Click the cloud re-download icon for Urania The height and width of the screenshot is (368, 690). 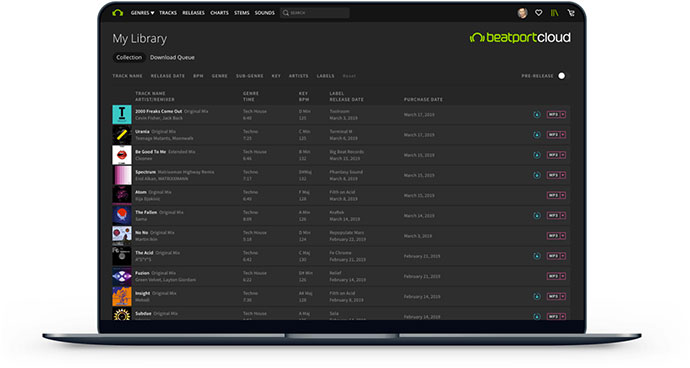(x=537, y=135)
